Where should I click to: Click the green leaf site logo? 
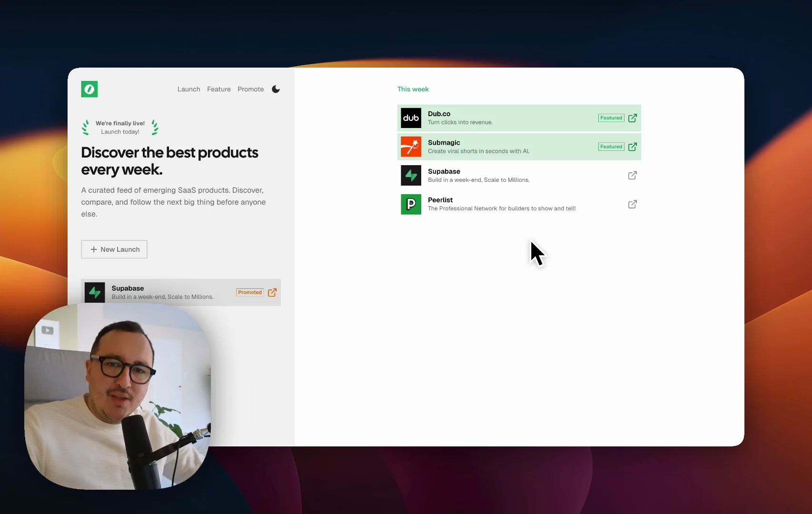tap(89, 89)
